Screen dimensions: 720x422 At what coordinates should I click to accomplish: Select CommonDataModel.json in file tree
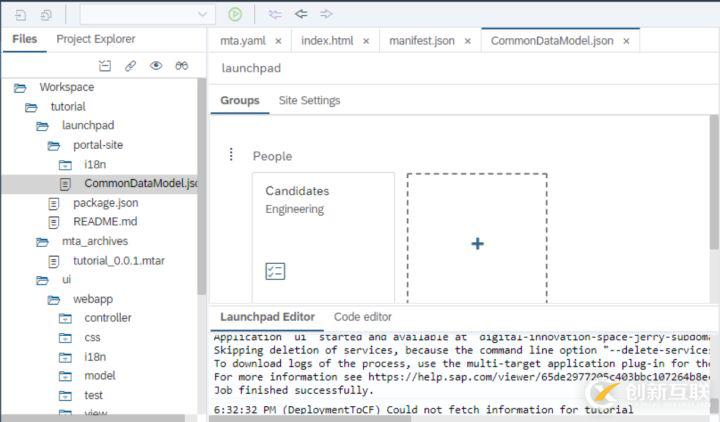[99, 184]
